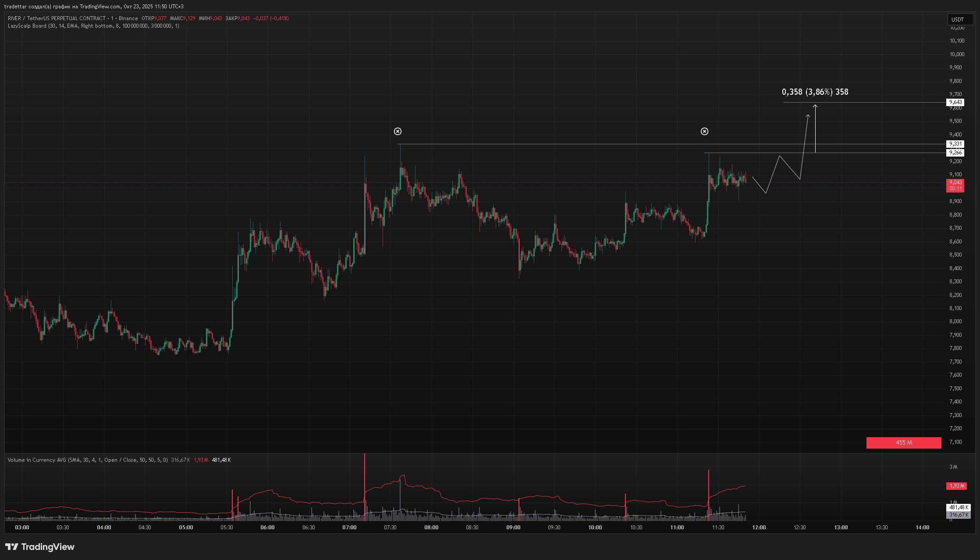Click the red 455 M board box
The image size is (980, 560).
903,443
